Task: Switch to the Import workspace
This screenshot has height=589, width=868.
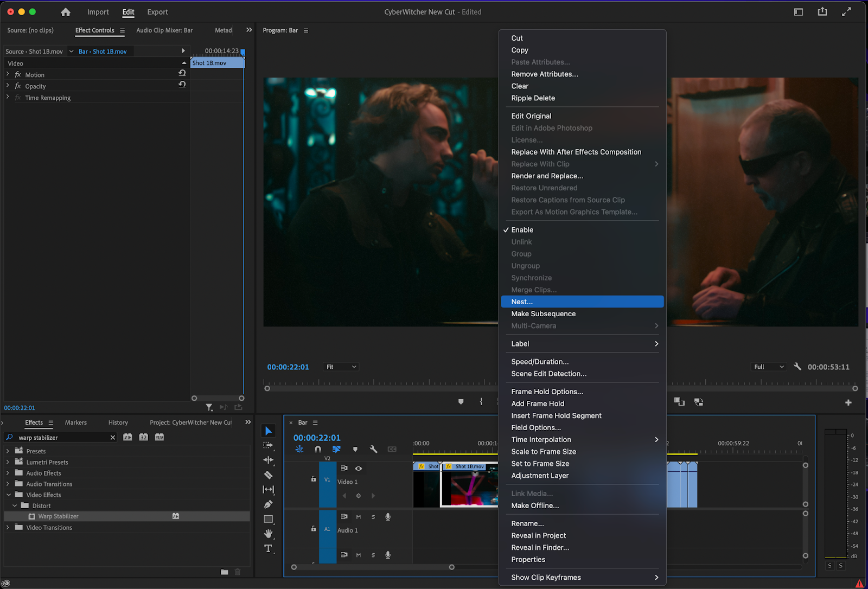Action: click(98, 12)
